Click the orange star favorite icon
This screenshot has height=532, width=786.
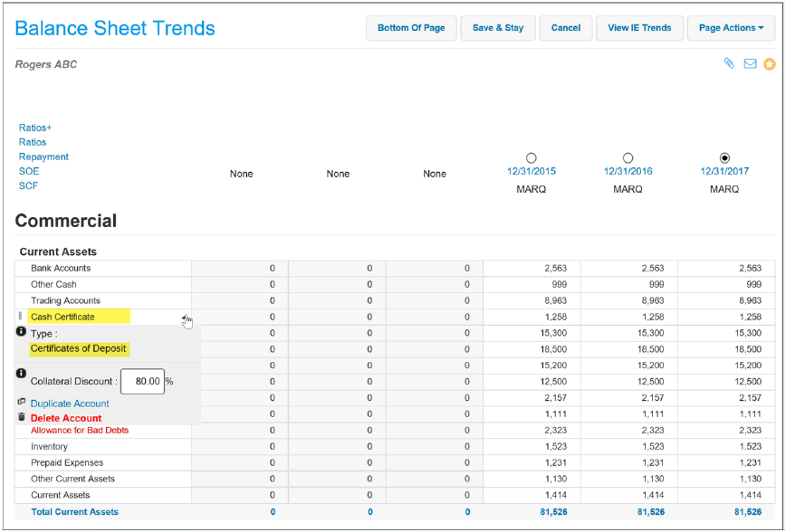point(770,64)
